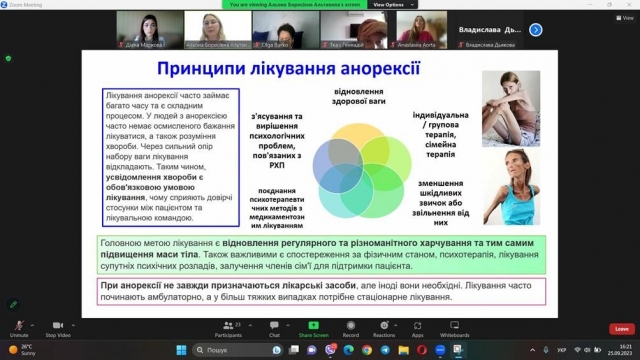The height and width of the screenshot is (360, 640).
Task: Open the View layout menu
Action: (x=625, y=18)
